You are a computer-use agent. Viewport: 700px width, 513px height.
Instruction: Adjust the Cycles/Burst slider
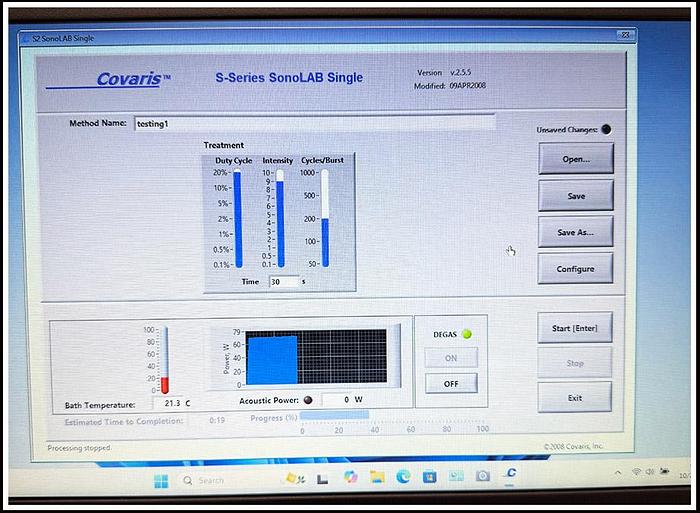tap(325, 219)
